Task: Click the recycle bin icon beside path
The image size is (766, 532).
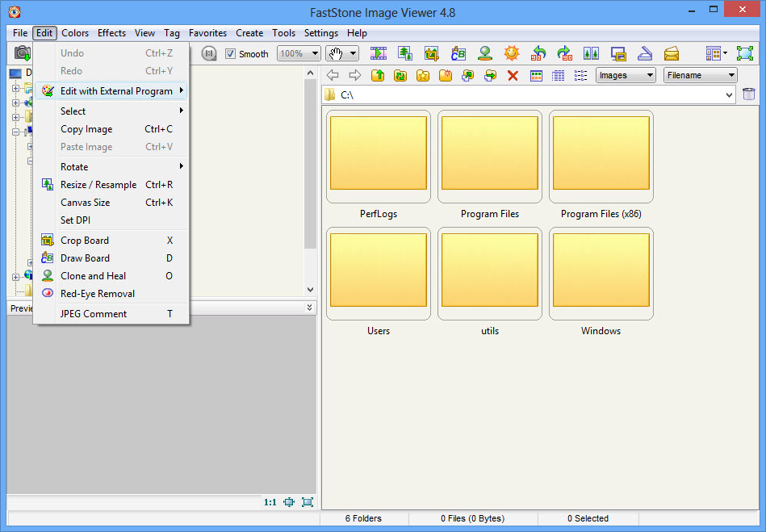Action: coord(749,94)
